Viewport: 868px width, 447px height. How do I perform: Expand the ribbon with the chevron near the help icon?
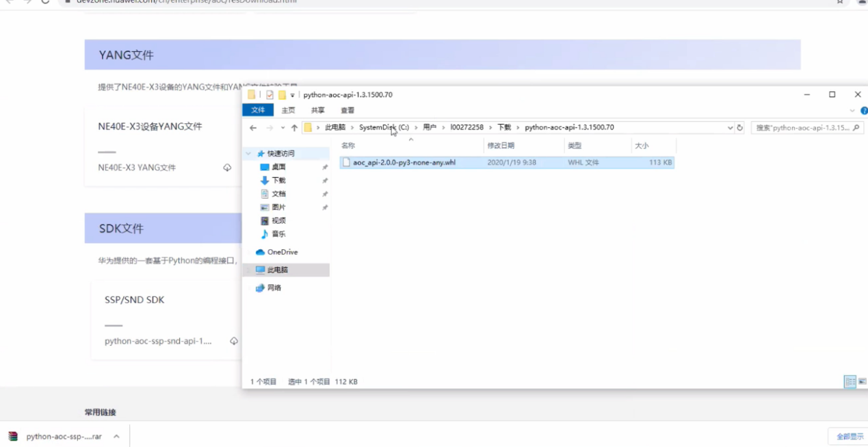point(852,110)
